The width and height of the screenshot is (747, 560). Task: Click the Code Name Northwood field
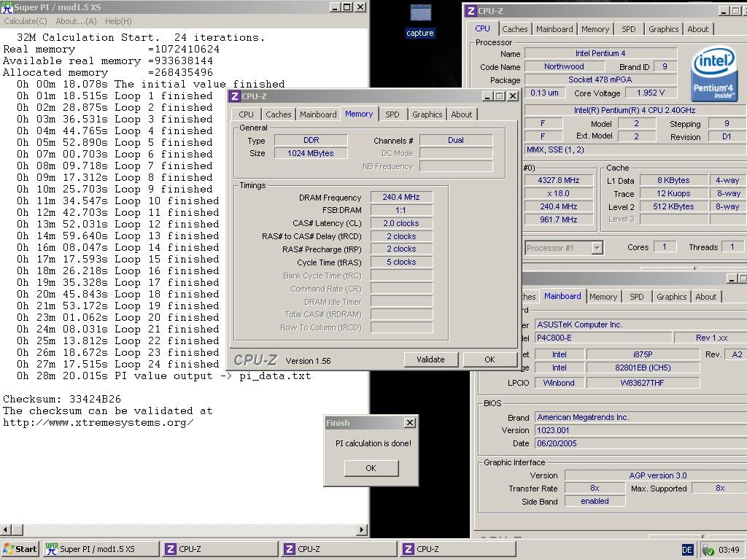564,66
